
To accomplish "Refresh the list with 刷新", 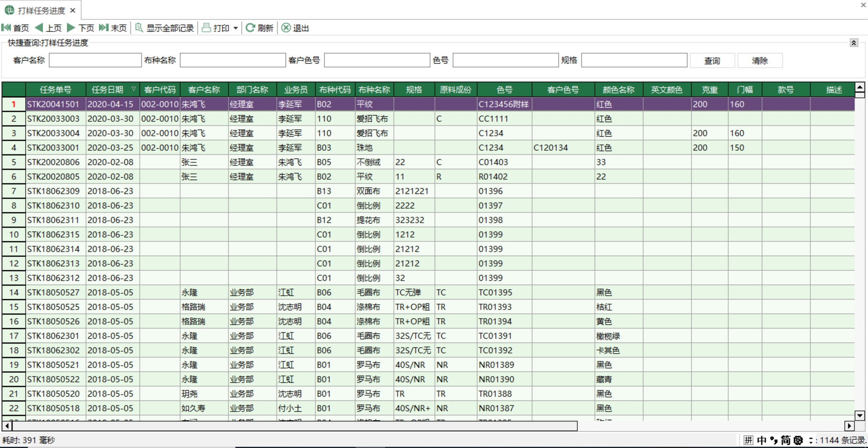I will coord(260,28).
